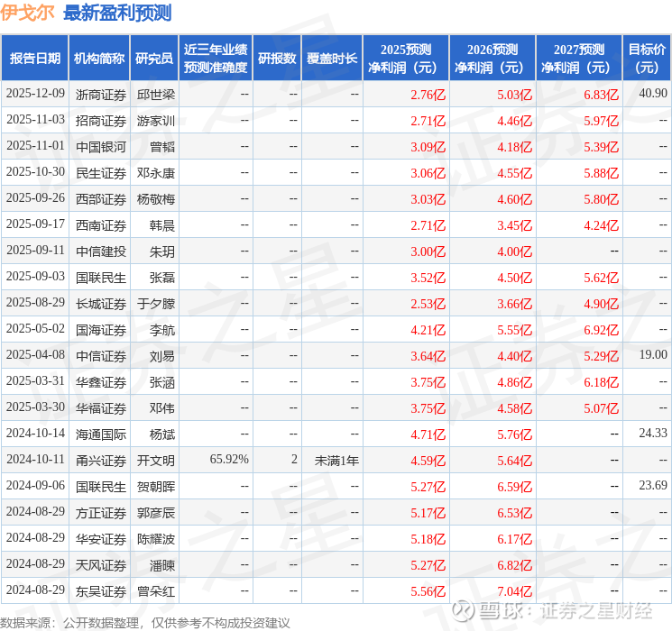Click the 伊戈尔 title text
The width and height of the screenshot is (672, 631).
tap(27, 13)
